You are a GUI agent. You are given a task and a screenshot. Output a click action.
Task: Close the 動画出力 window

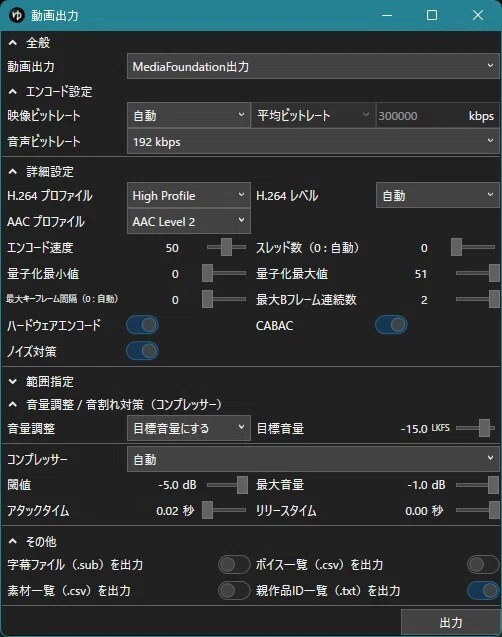click(x=478, y=15)
